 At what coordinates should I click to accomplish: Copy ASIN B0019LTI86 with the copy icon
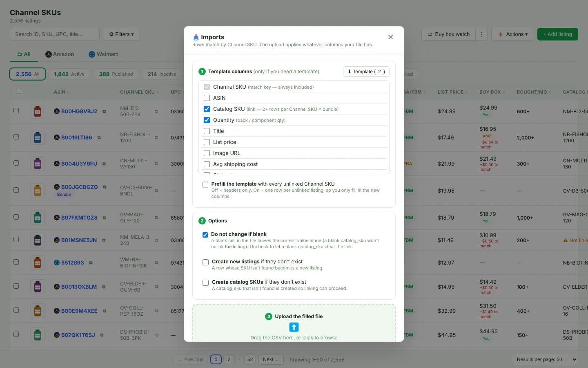tap(99, 138)
